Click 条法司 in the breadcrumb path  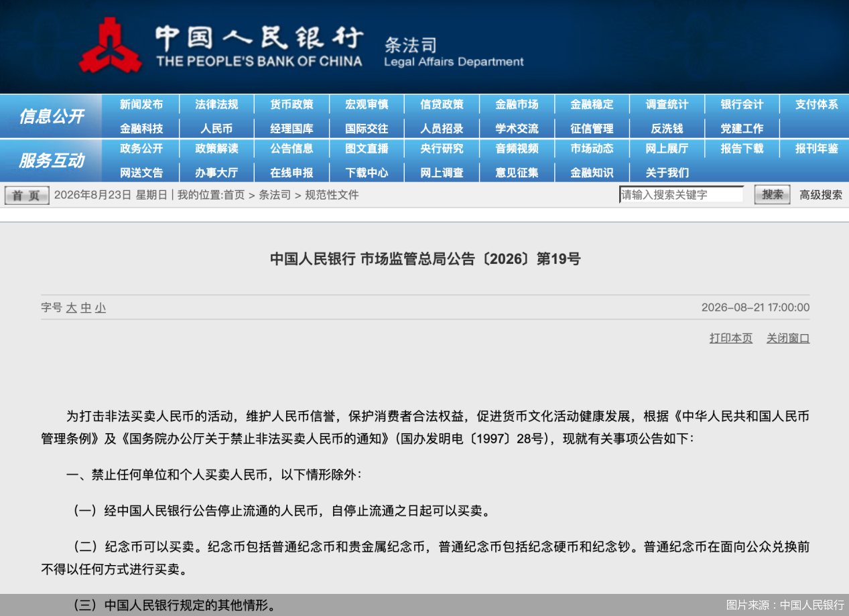275,196
